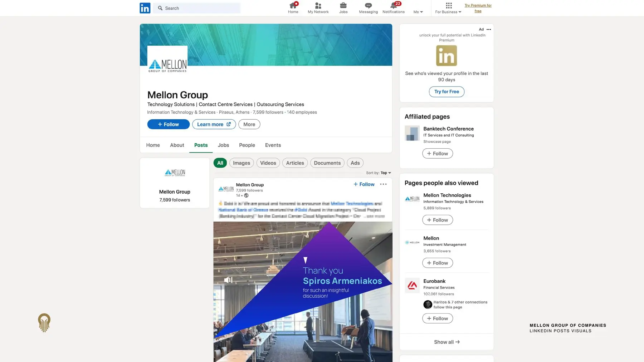Click Show all pages link
Viewport: 644px width, 362px height.
(x=447, y=342)
